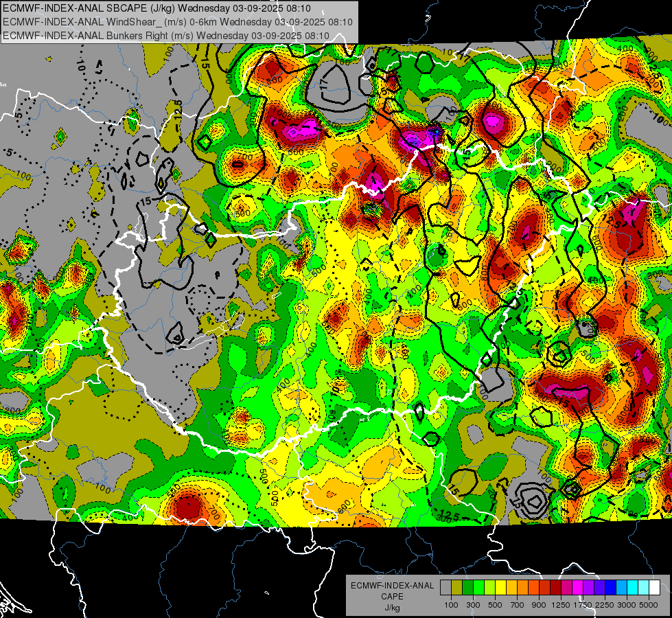The image size is (672, 618).
Task: Click the legend value 900
Action: click(539, 605)
